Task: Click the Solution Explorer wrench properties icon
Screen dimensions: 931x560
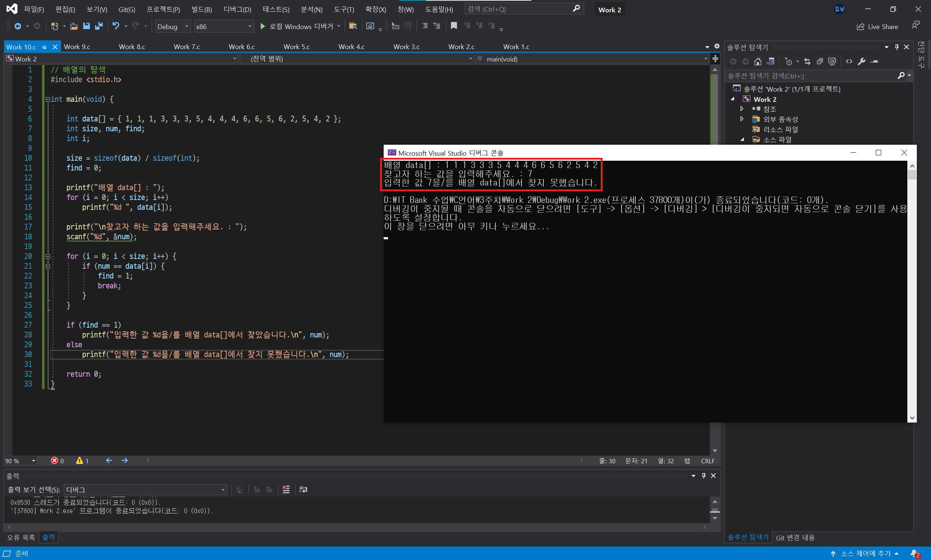Action: pos(862,61)
